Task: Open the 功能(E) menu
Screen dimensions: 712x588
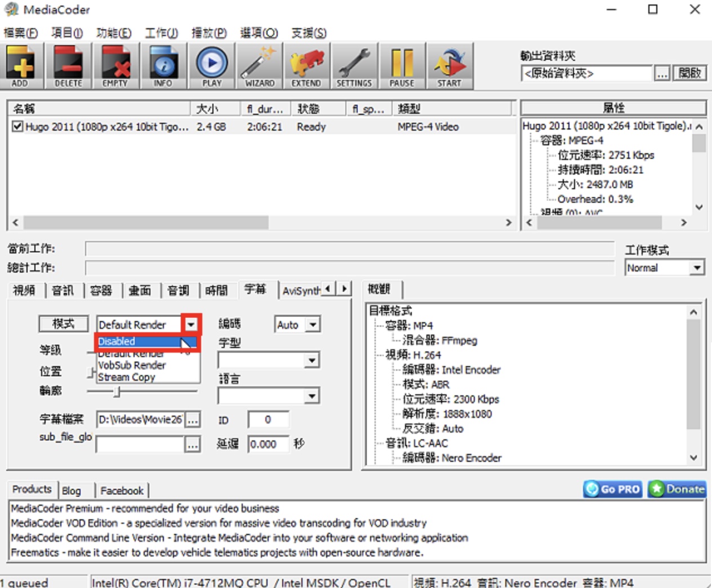Action: coord(114,33)
